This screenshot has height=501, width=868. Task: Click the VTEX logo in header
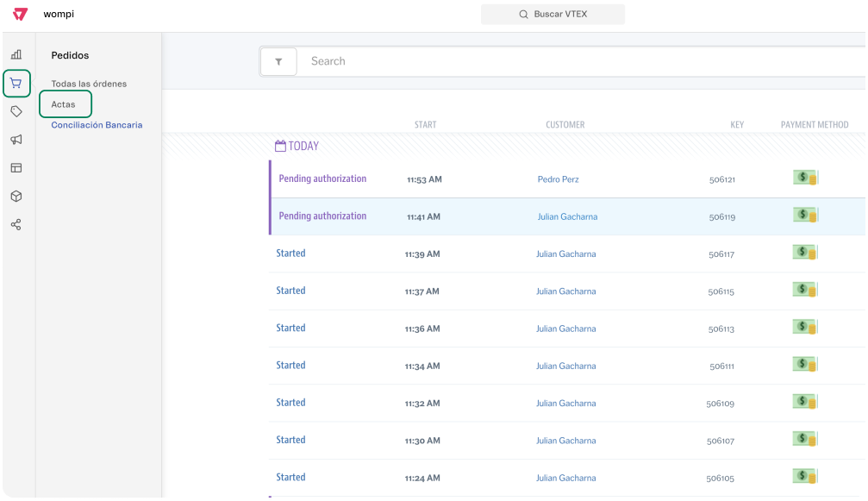[21, 15]
